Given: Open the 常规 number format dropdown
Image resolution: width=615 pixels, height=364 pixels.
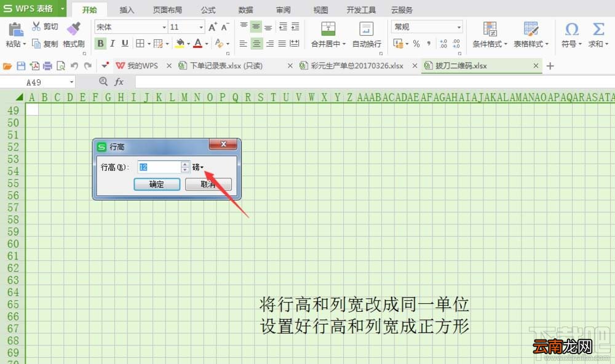Looking at the screenshot, I should click(x=459, y=27).
